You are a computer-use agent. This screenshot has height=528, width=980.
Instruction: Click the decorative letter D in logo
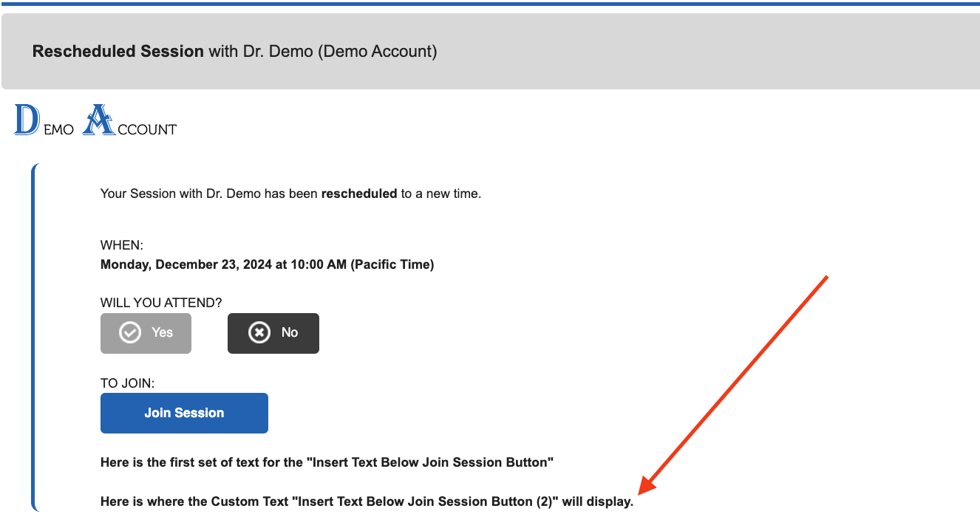coord(27,120)
